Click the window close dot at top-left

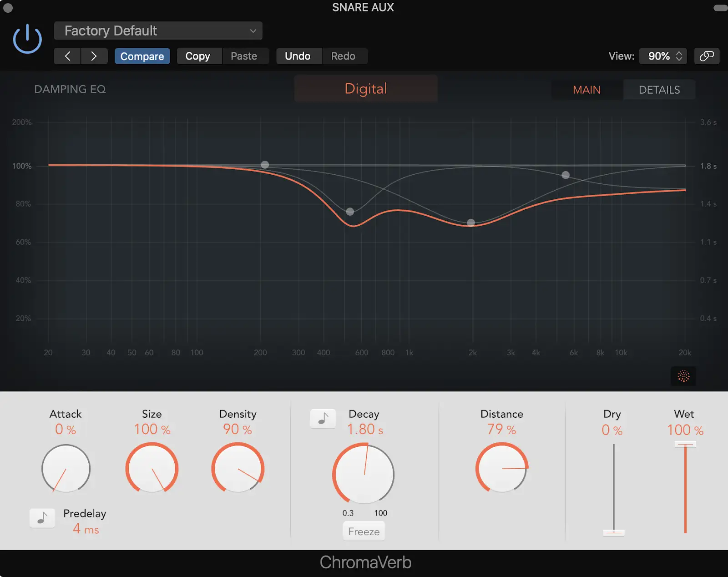(8, 8)
